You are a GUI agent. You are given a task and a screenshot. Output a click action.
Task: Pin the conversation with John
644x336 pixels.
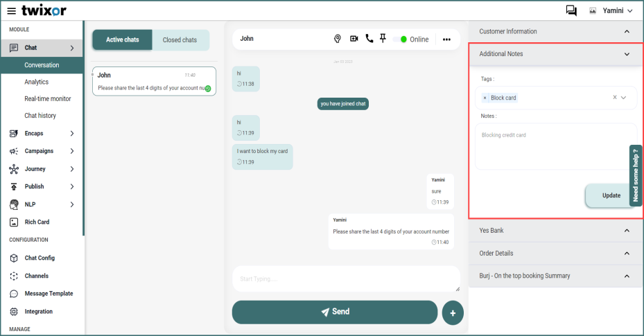pyautogui.click(x=383, y=39)
